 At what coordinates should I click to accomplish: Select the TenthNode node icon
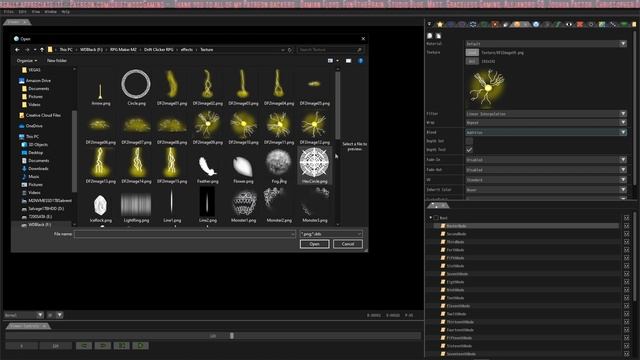[x=443, y=298]
